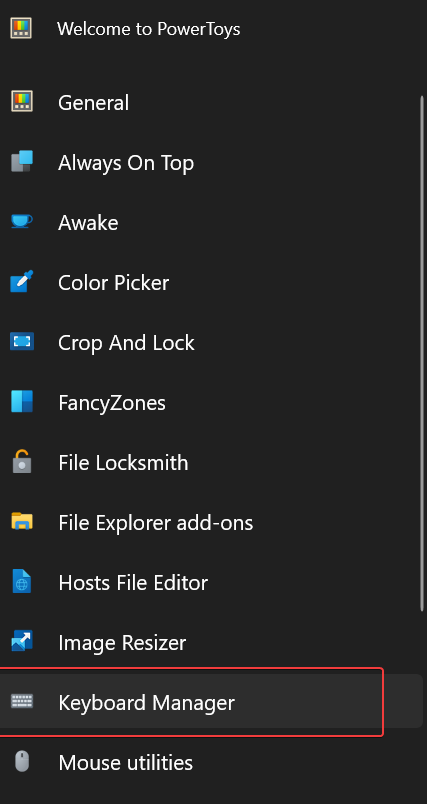This screenshot has width=427, height=804.
Task: Select the Image Resizer icon
Action: [22, 641]
